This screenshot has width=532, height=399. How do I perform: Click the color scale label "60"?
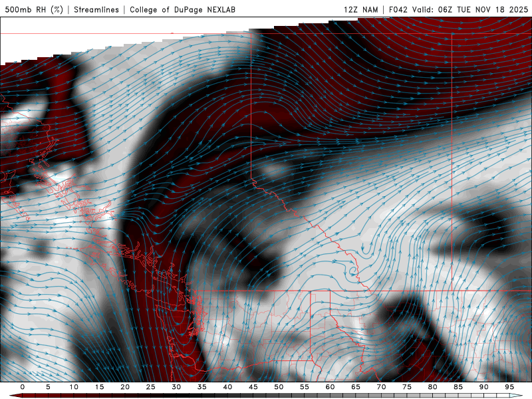coord(330,387)
